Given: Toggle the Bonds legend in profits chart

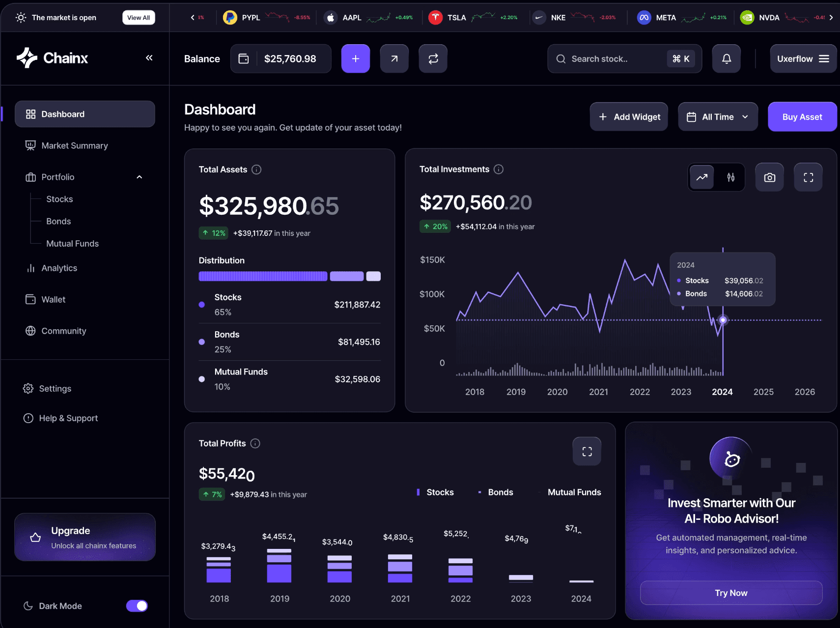Looking at the screenshot, I should [x=496, y=492].
